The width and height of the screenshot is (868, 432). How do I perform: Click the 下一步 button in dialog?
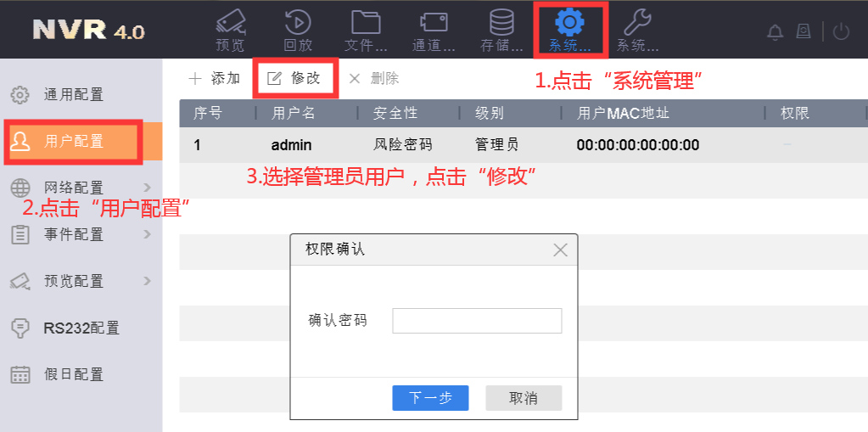coord(430,398)
